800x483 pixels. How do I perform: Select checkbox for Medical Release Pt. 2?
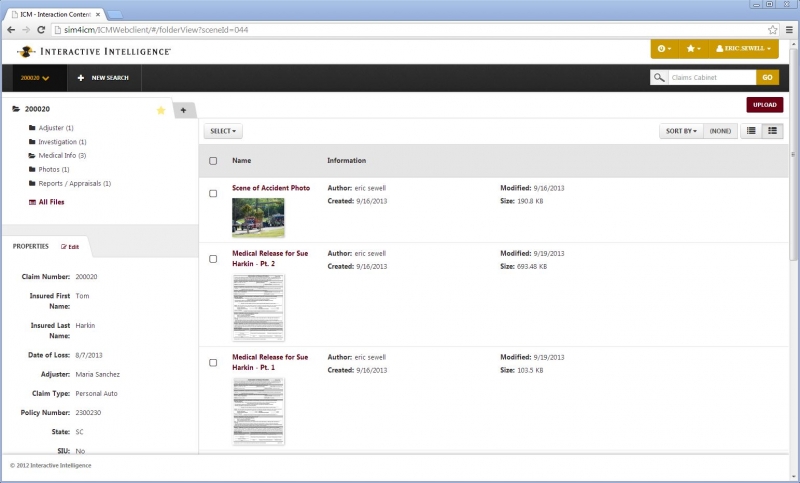click(213, 259)
